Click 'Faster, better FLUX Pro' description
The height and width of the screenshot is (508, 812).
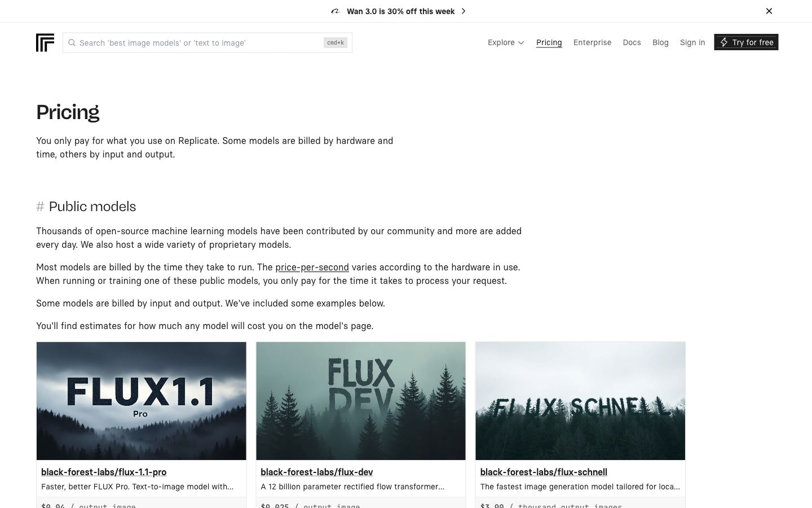coord(137,487)
